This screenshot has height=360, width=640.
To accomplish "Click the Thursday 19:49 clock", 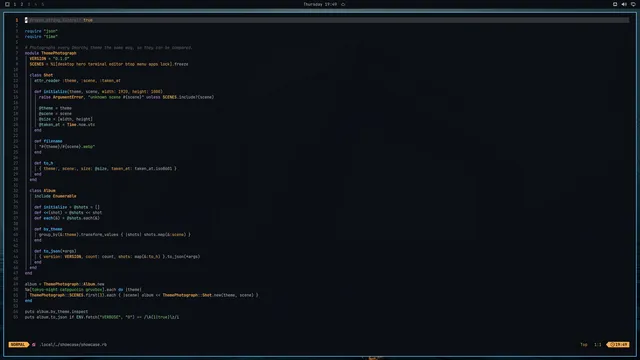I will click(x=320, y=4).
